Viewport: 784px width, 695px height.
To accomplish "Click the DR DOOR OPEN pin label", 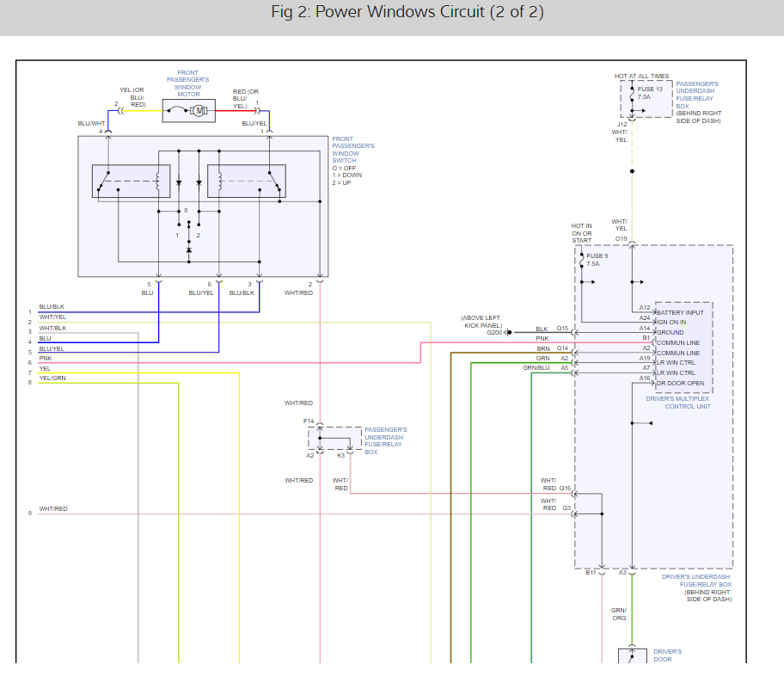I will click(680, 384).
